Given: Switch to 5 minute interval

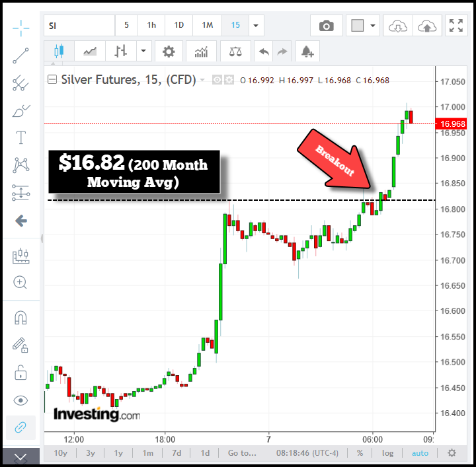Looking at the screenshot, I should (x=126, y=26).
